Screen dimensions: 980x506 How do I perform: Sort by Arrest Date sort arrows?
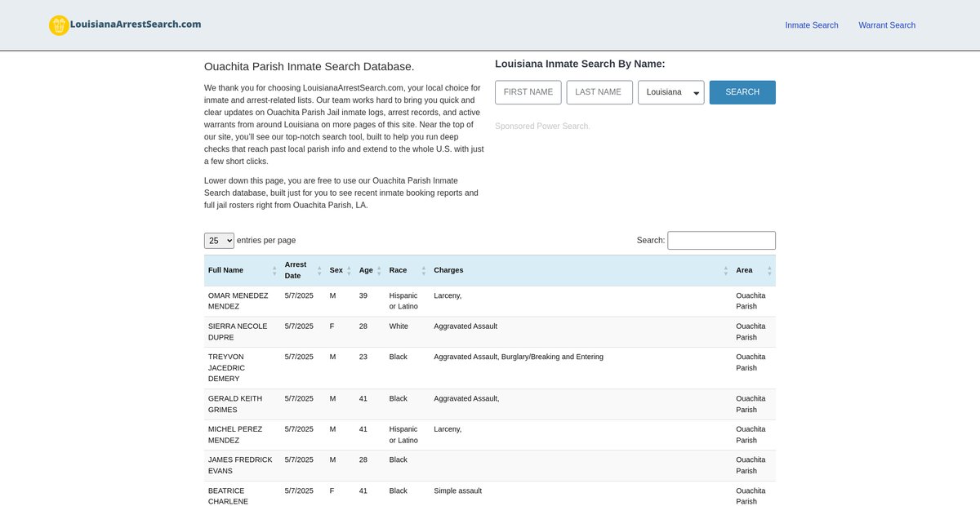(319, 270)
